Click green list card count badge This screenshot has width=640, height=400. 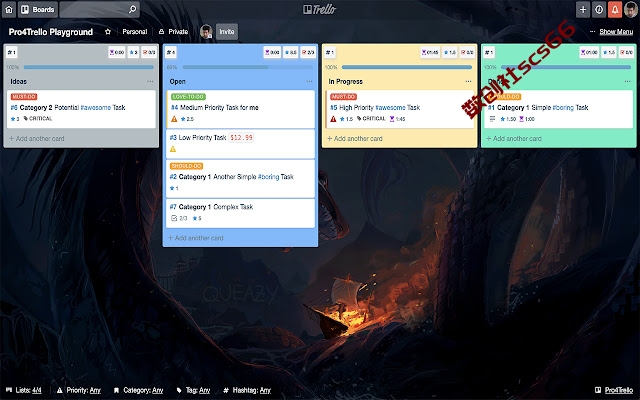[489, 52]
